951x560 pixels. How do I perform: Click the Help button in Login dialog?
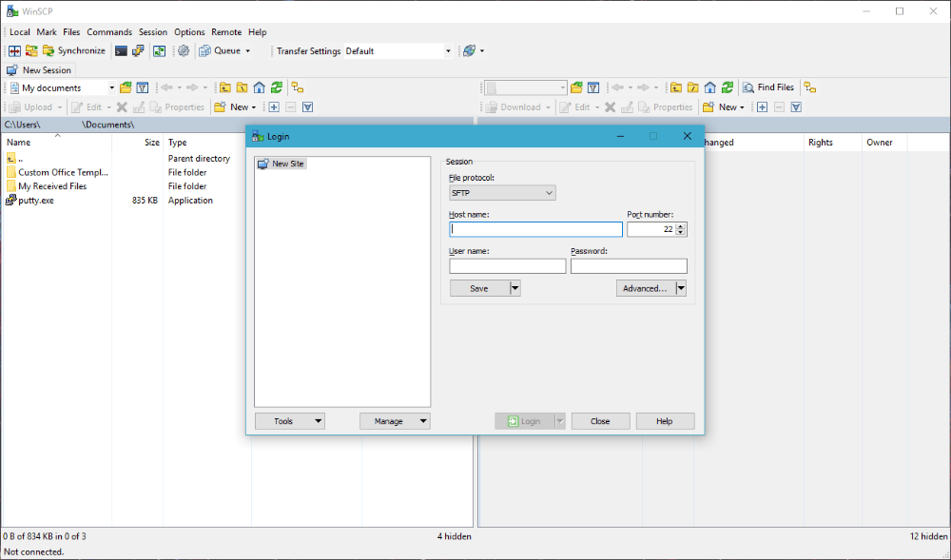(x=665, y=421)
